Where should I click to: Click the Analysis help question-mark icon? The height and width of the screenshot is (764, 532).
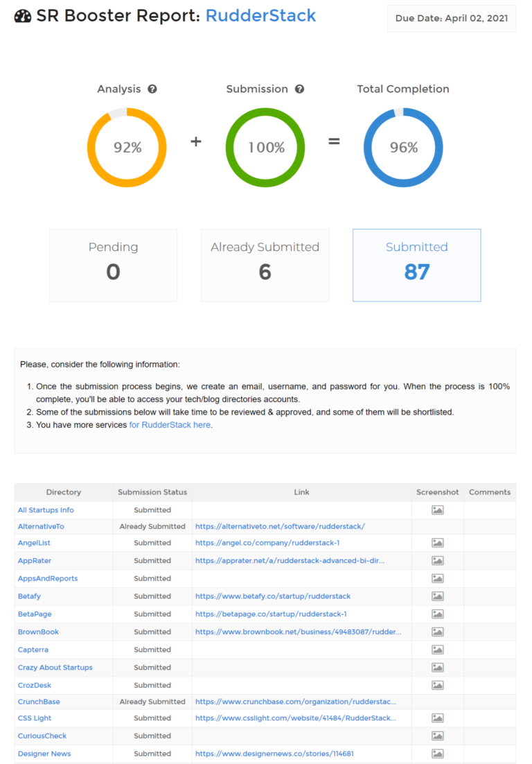152,89
